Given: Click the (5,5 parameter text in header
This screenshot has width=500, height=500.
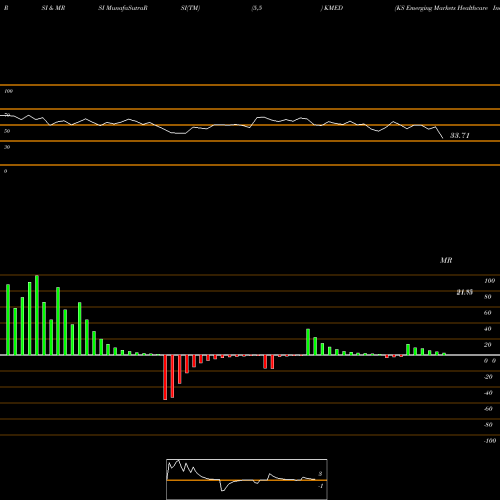Looking at the screenshot, I should [x=257, y=8].
